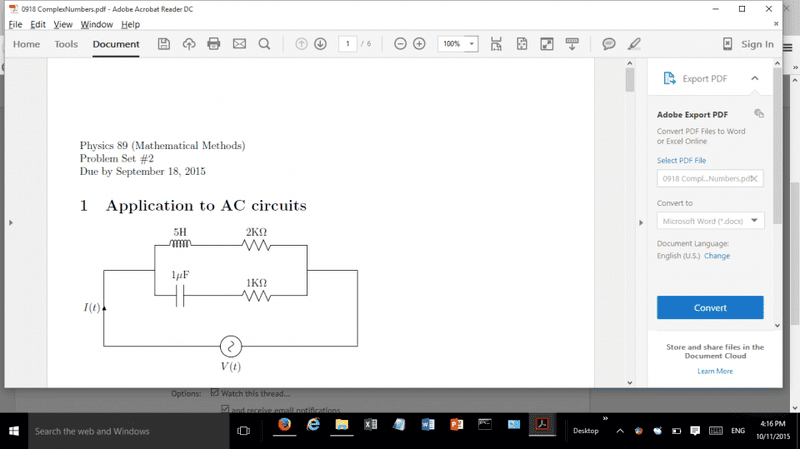Click the page number input field

[x=347, y=44]
